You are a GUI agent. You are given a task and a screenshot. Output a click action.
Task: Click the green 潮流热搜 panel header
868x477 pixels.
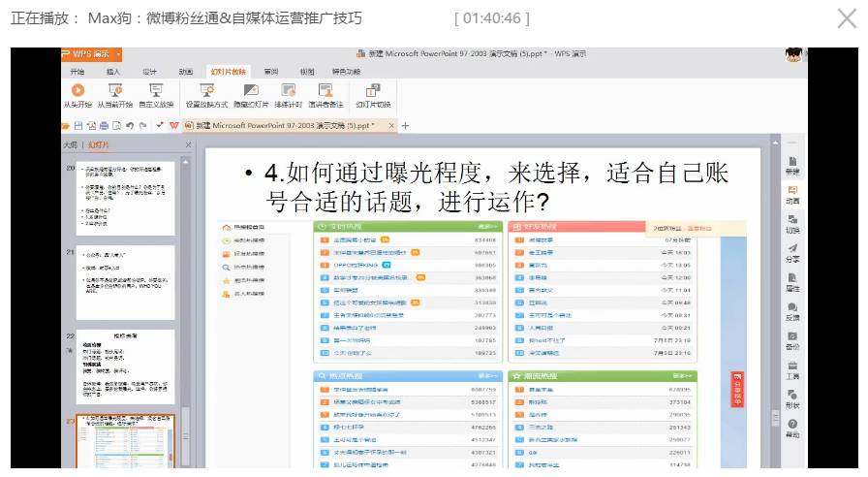[x=603, y=376]
